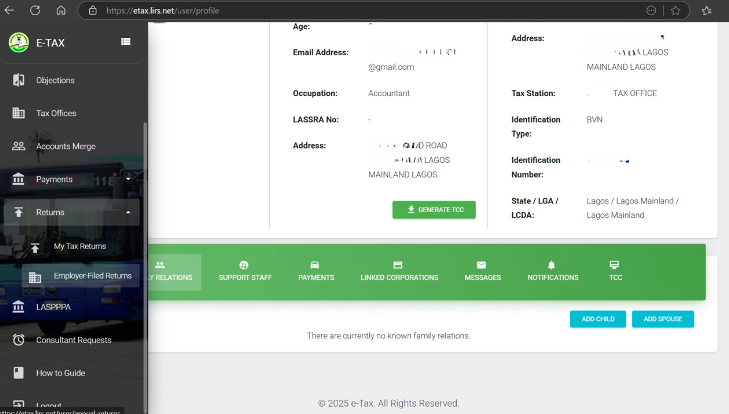
Task: Click the Add Child button
Action: pyautogui.click(x=598, y=319)
